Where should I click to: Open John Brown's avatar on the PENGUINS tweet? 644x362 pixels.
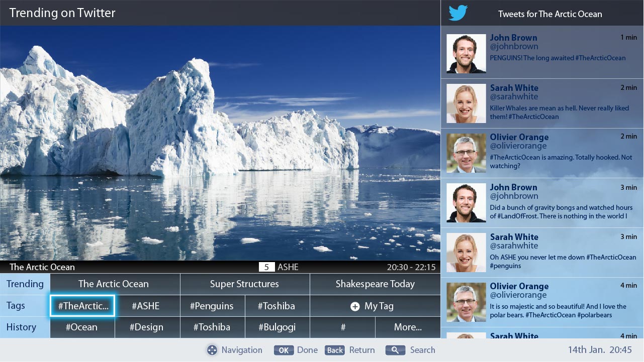pos(466,53)
